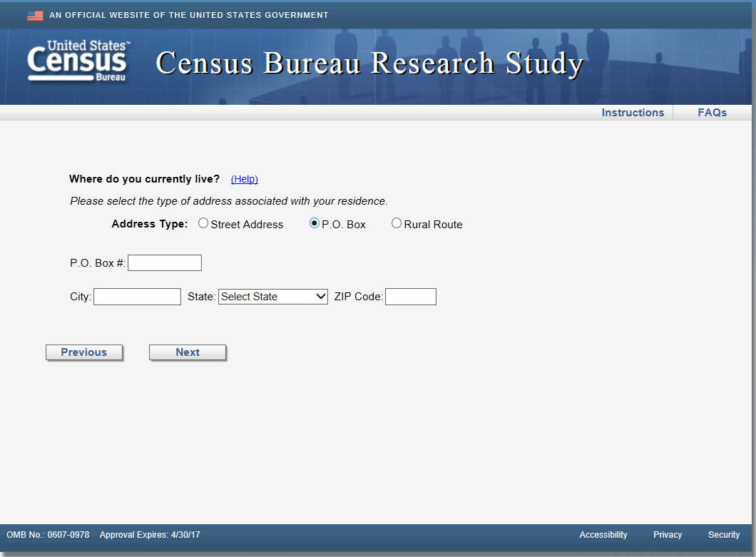756x557 pixels.
Task: View the Privacy footer link
Action: tap(668, 535)
